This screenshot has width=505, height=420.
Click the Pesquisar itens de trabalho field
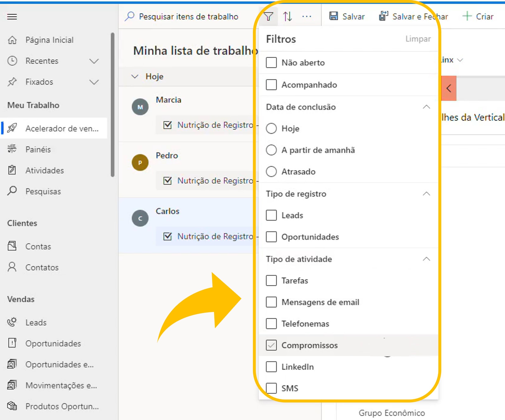click(188, 17)
